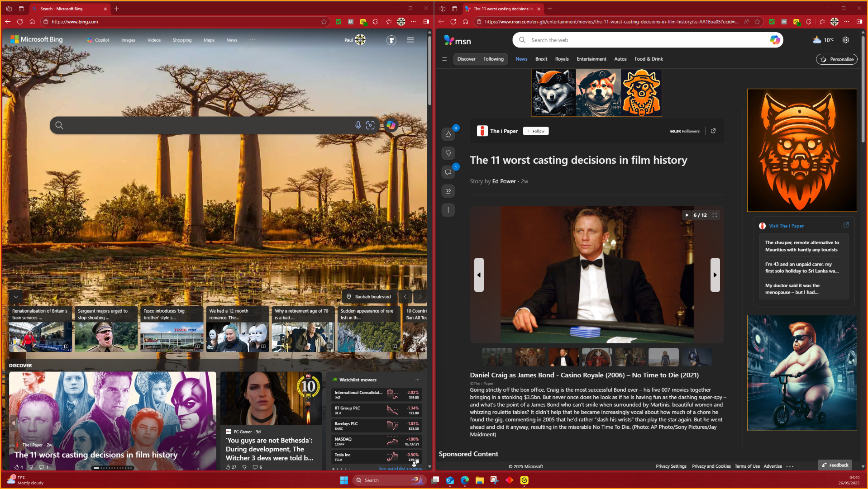The width and height of the screenshot is (868, 489).
Task: Click Copilot icon in MSN search bar
Action: (775, 40)
